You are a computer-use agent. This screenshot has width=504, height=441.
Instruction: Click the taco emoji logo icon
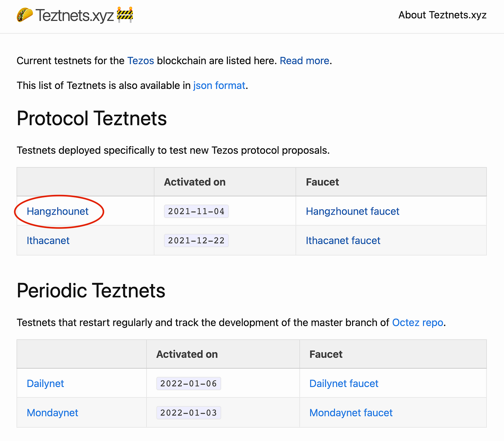pyautogui.click(x=25, y=15)
